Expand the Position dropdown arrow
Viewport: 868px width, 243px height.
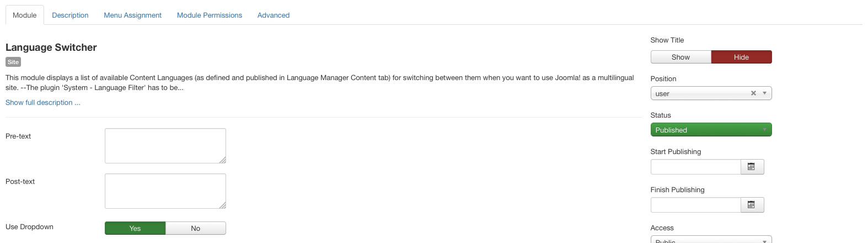click(764, 93)
